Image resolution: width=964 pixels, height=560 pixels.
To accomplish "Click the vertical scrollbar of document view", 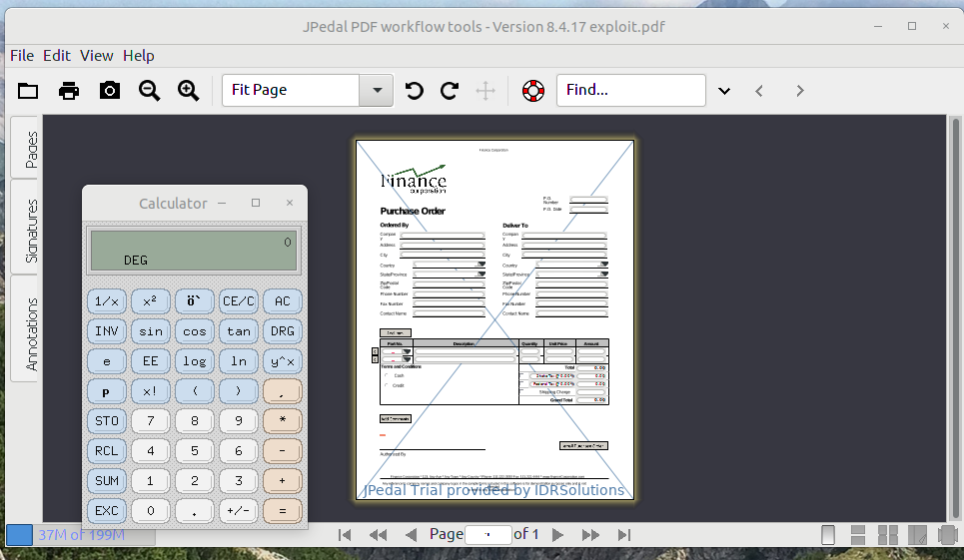I will (955, 318).
